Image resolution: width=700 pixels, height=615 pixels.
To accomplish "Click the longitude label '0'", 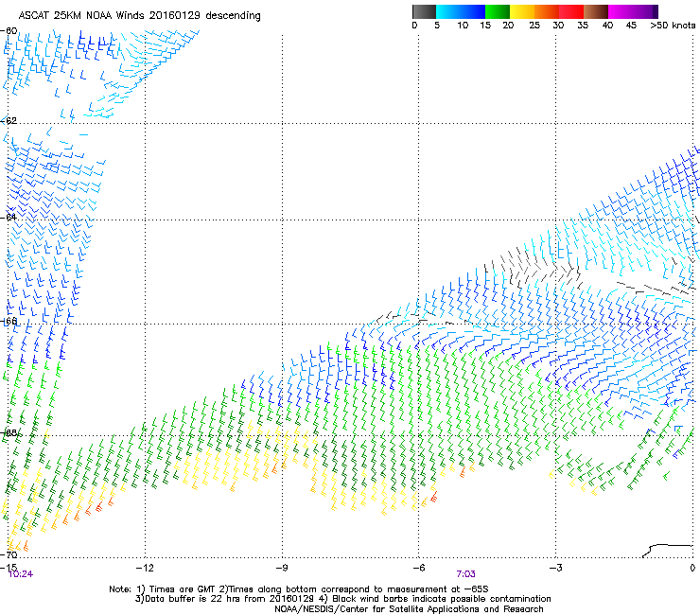I will pyautogui.click(x=692, y=568).
